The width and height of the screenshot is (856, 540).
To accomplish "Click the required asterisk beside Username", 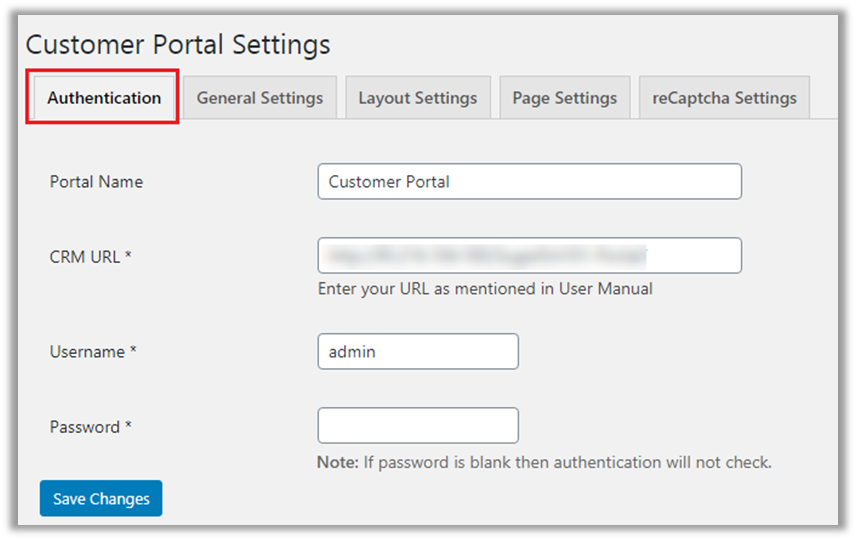I will pyautogui.click(x=134, y=351).
